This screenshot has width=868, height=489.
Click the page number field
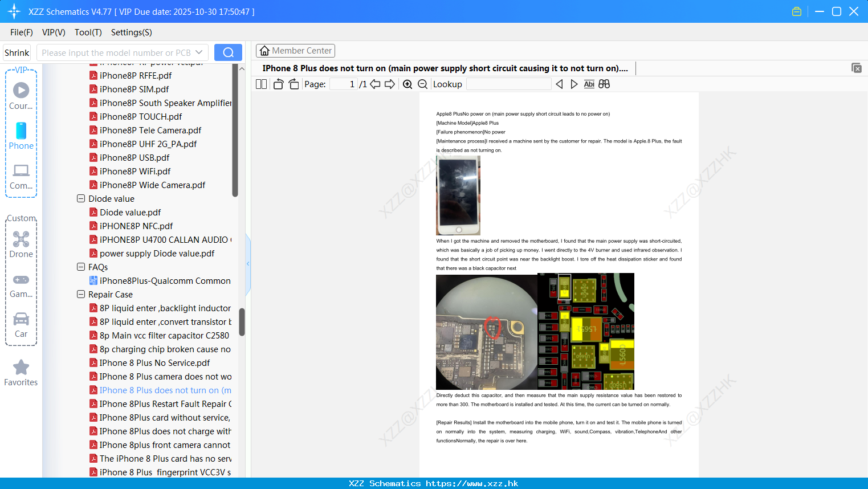(344, 84)
